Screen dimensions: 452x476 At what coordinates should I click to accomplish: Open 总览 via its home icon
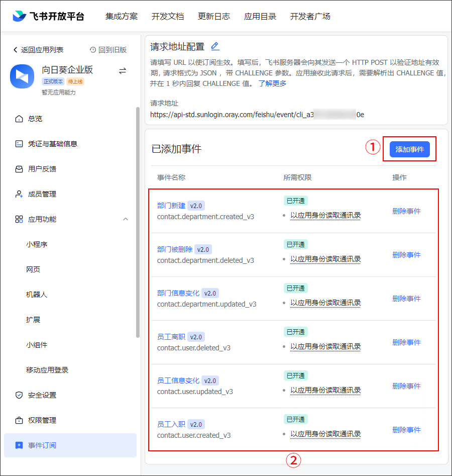[x=19, y=119]
